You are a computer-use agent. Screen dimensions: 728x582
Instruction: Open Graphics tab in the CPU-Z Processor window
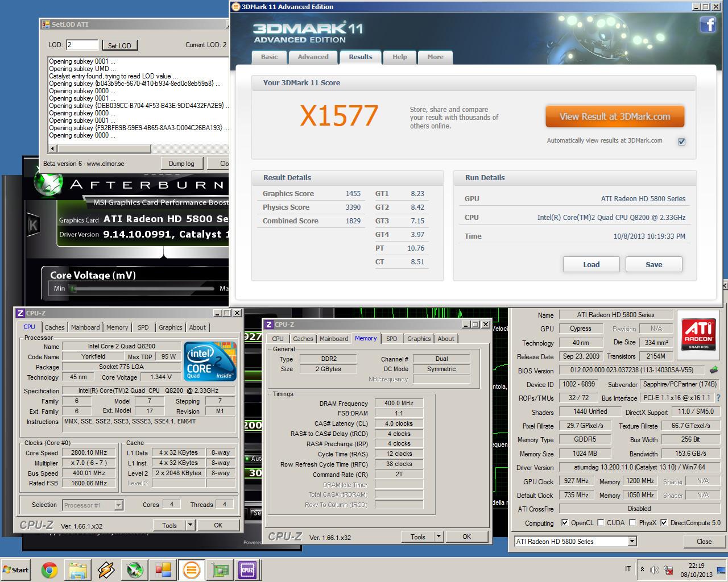(171, 327)
